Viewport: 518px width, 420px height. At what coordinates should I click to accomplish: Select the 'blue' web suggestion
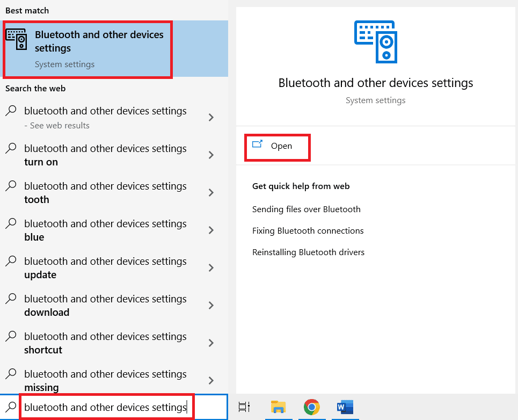[114, 230]
